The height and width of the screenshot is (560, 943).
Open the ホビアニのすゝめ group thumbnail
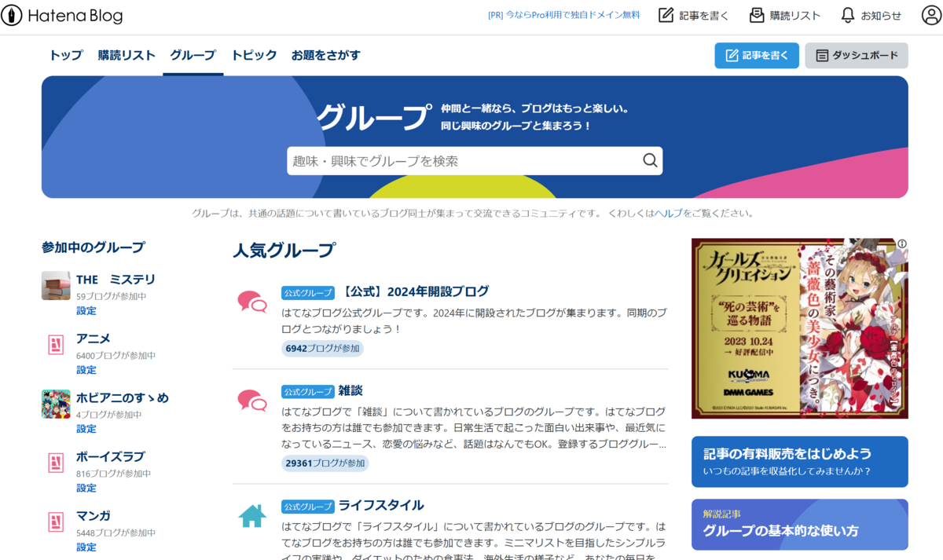pyautogui.click(x=56, y=404)
